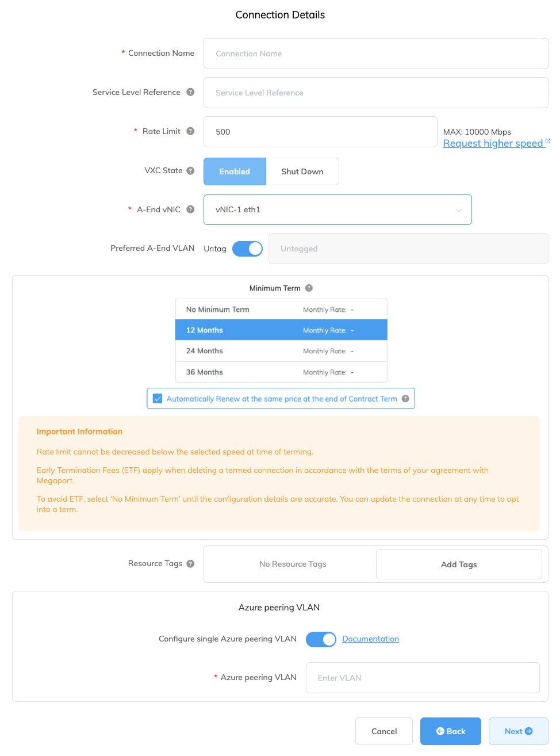
Task: Select the Enabled state tab
Action: [235, 171]
